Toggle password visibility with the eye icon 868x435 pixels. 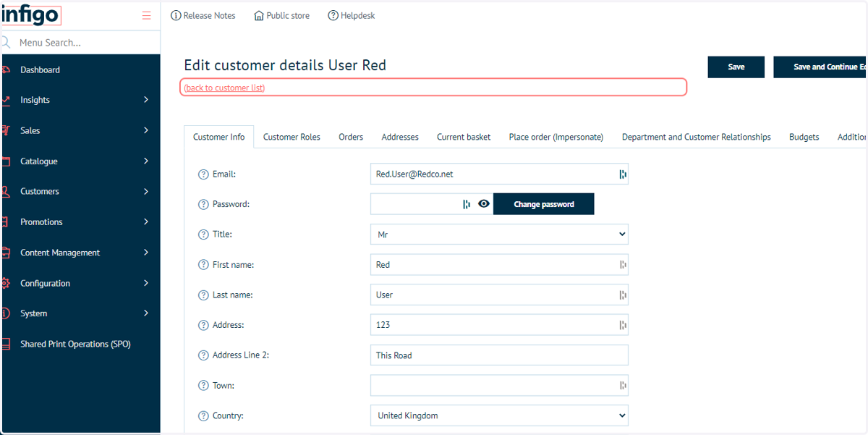click(484, 204)
